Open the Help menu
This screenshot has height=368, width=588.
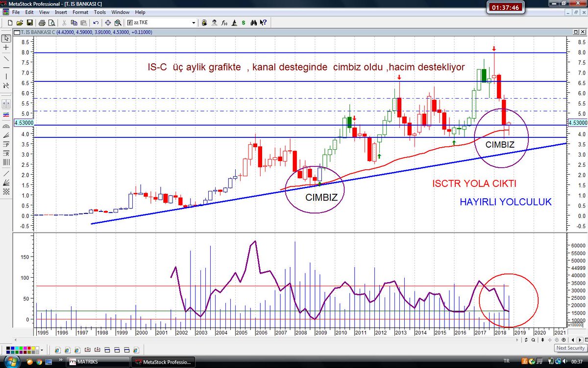pyautogui.click(x=140, y=12)
